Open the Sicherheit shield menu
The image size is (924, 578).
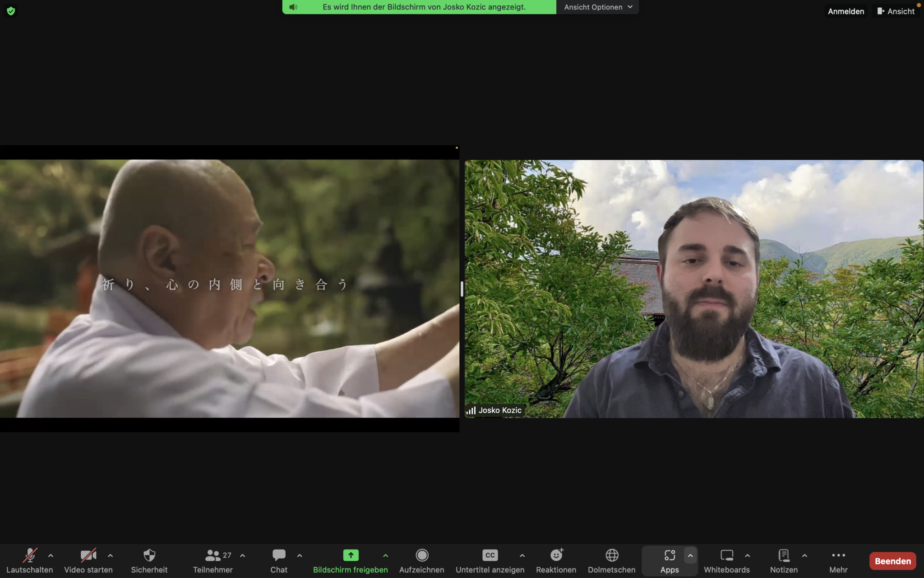(149, 560)
